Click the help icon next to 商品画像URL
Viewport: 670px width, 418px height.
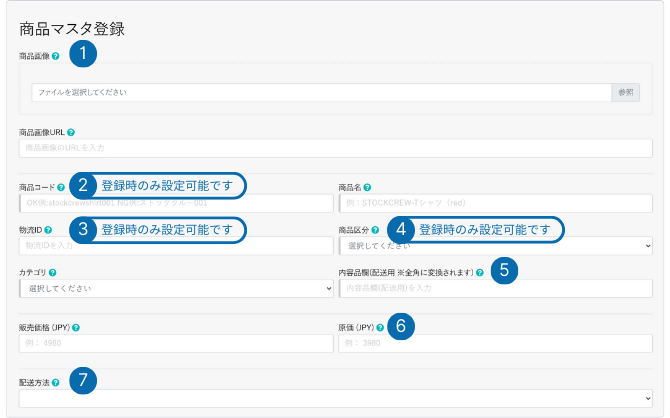70,132
